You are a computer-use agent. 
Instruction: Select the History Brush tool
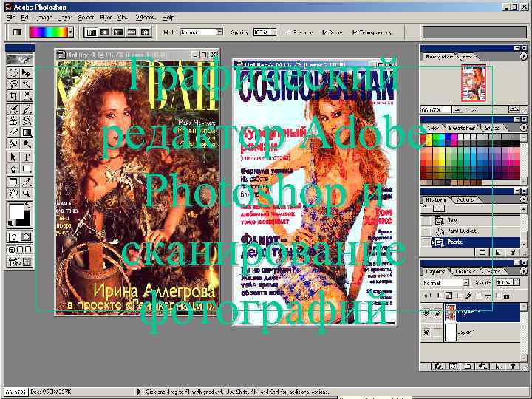tap(27, 120)
